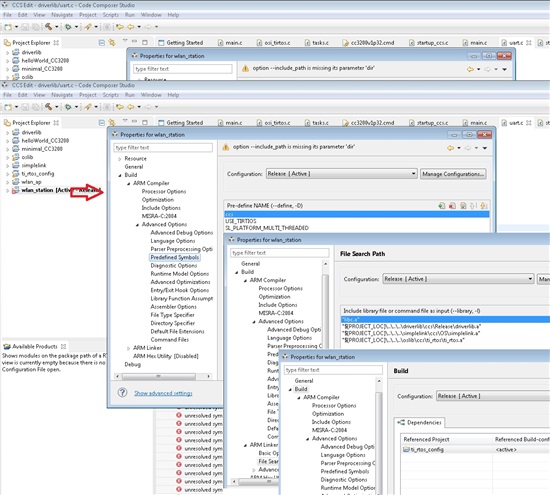Switch to tasks.c tab in lower CCS window
Image resolution: width=550 pixels, height=495 pixels.
[317, 123]
